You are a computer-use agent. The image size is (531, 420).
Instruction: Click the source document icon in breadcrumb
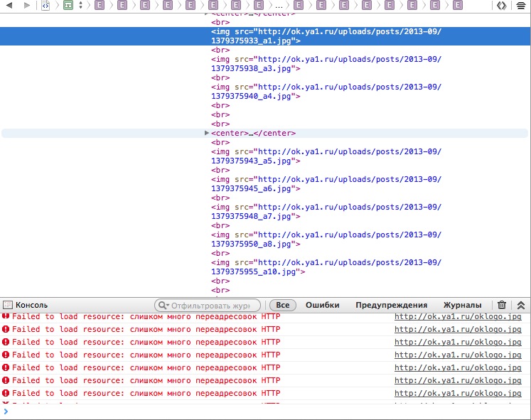45,5
